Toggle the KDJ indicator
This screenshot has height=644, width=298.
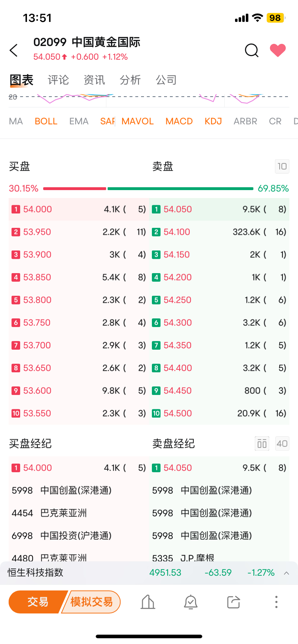213,121
